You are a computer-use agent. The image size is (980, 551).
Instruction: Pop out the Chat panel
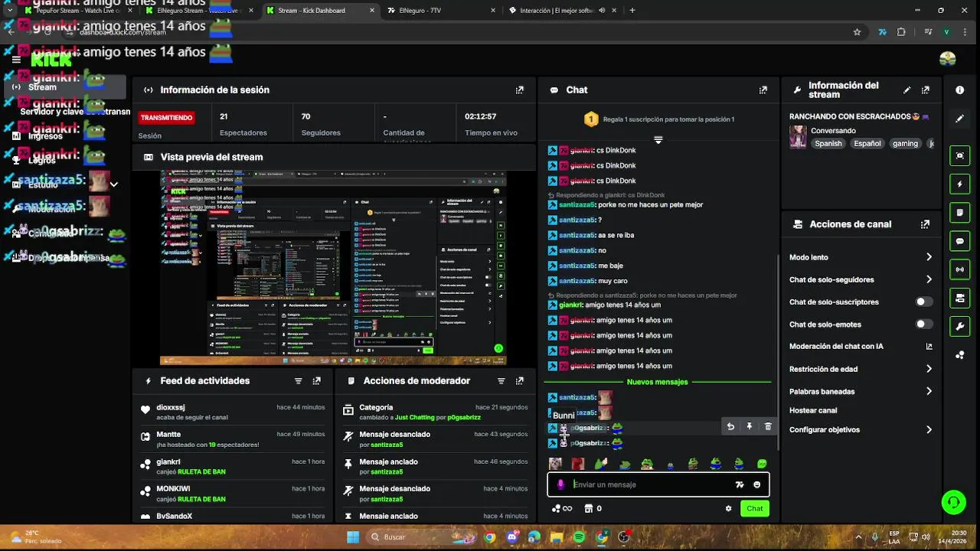click(x=763, y=90)
